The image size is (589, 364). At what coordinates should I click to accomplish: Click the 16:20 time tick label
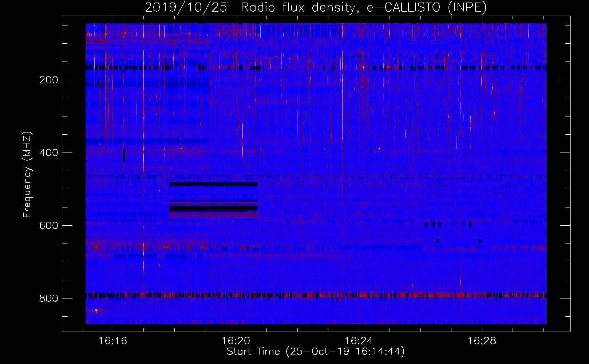[x=236, y=341]
